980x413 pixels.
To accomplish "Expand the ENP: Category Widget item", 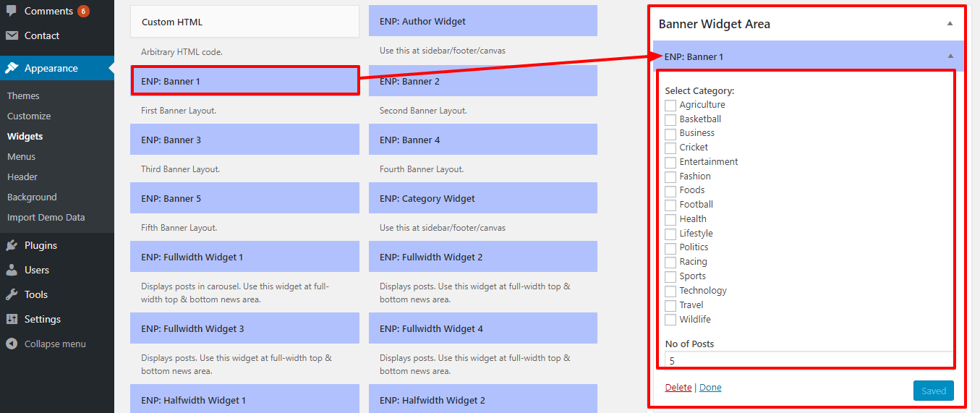I will 482,198.
